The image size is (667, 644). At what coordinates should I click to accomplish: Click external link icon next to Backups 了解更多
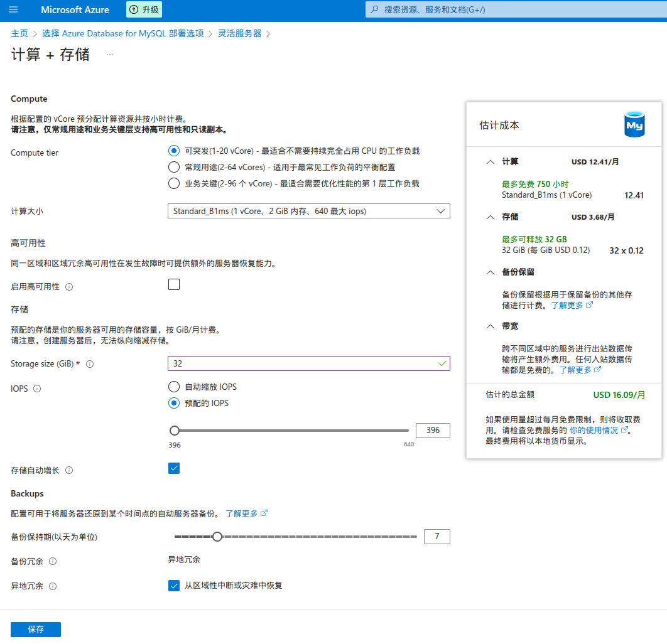point(264,513)
